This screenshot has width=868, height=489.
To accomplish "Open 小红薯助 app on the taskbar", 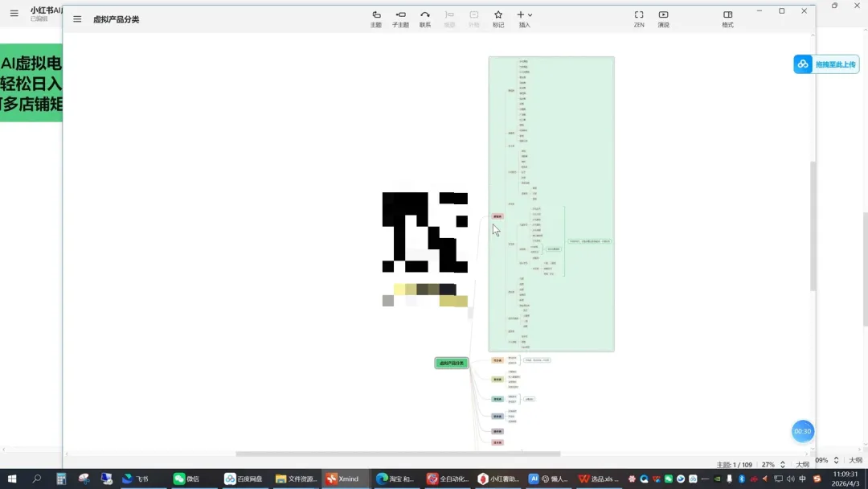I will click(498, 479).
